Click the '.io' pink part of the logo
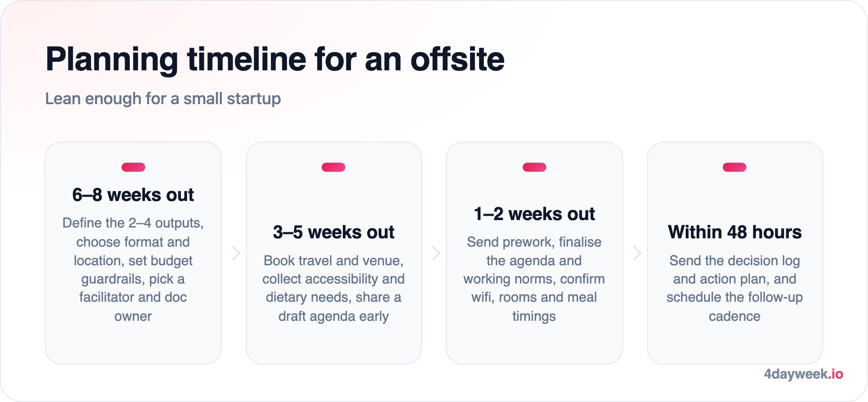This screenshot has height=402, width=868. tap(835, 374)
